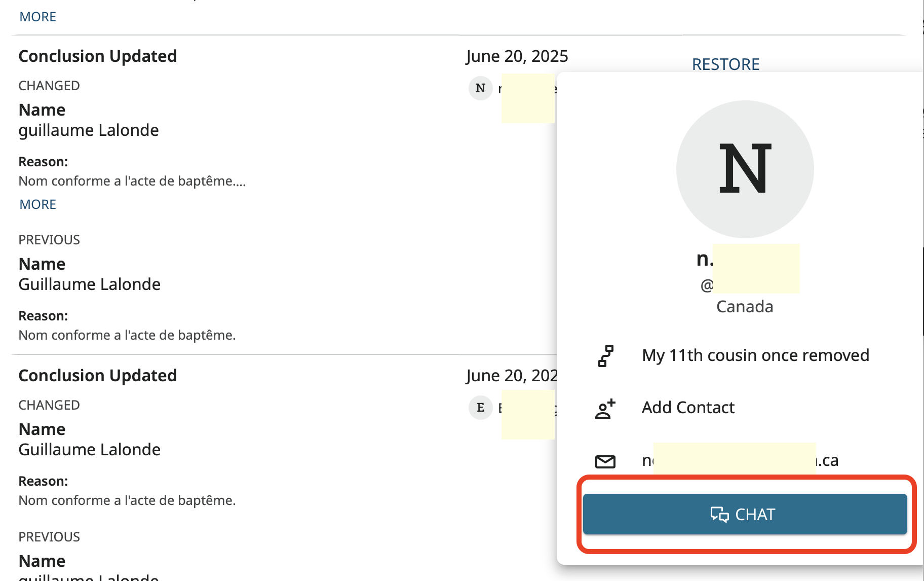Click the Canada location text in card
The width and height of the screenshot is (924, 581).
pyautogui.click(x=745, y=307)
